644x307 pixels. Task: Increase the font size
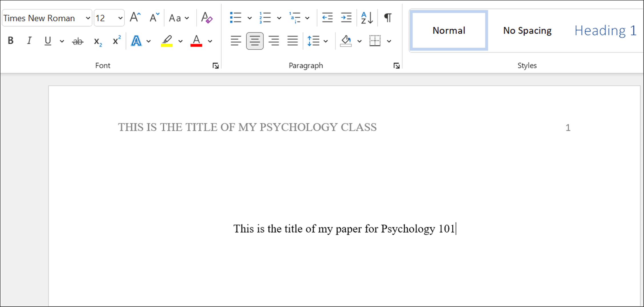click(x=134, y=17)
